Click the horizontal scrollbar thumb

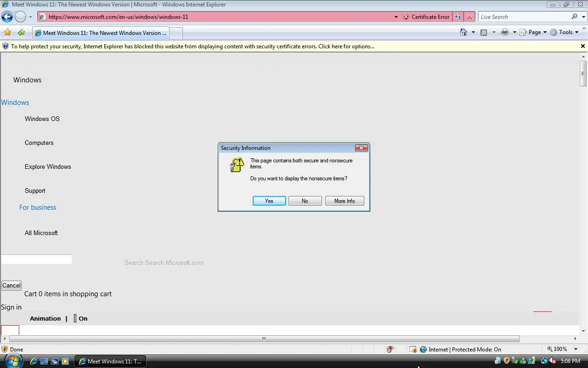pyautogui.click(x=264, y=339)
